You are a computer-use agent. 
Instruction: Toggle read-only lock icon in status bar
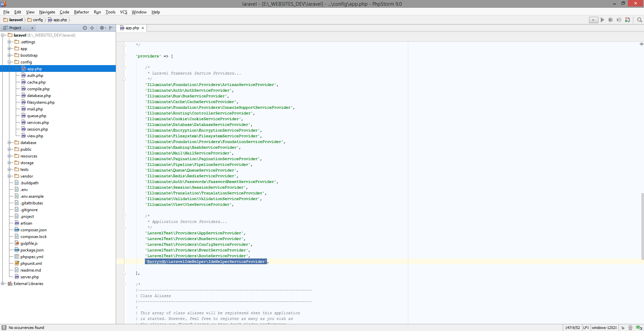(623, 328)
